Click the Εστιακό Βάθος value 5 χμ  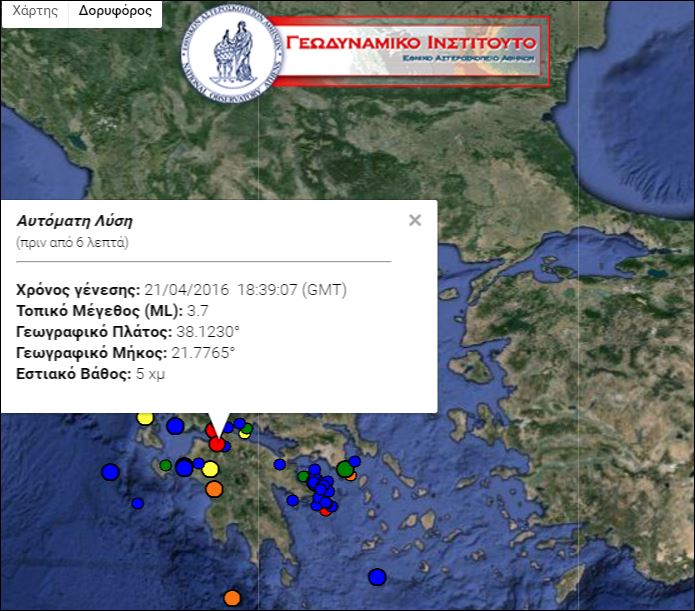point(150,374)
